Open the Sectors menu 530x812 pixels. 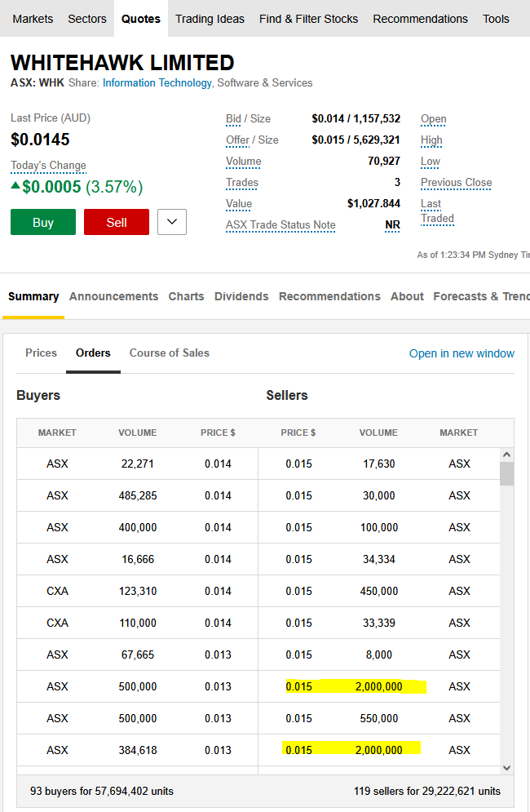tap(87, 19)
